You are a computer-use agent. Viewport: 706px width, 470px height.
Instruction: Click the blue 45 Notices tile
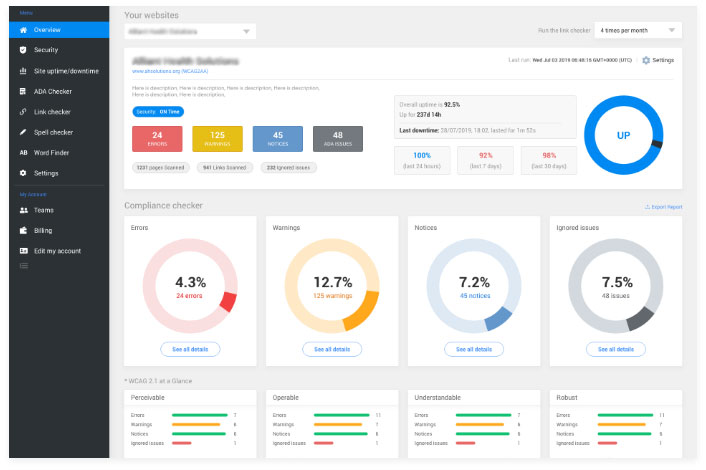(x=278, y=139)
